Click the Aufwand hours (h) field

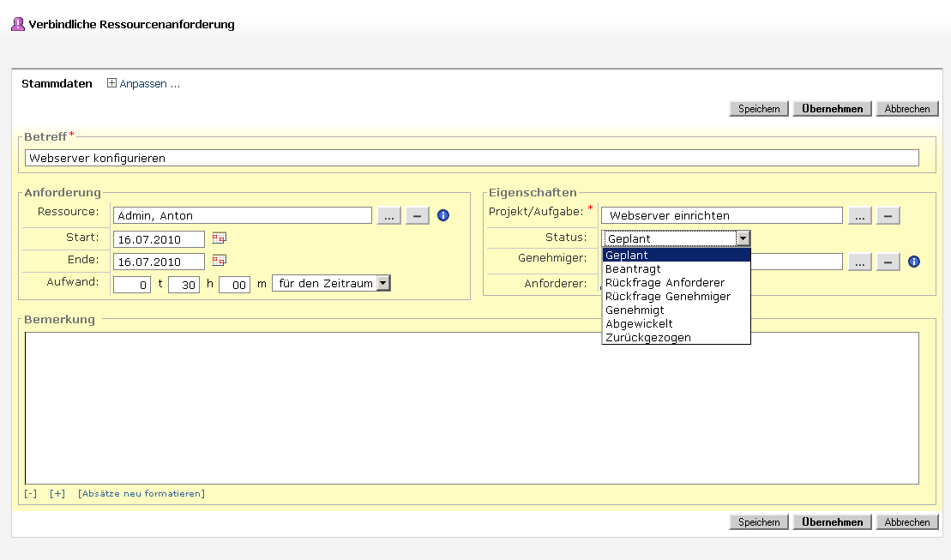[x=184, y=285]
